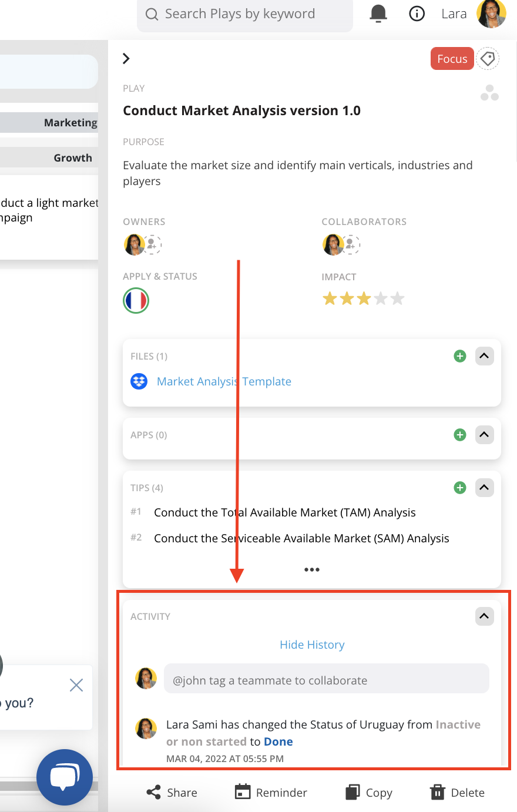Click the play title Conduct Market Analysis

(241, 110)
